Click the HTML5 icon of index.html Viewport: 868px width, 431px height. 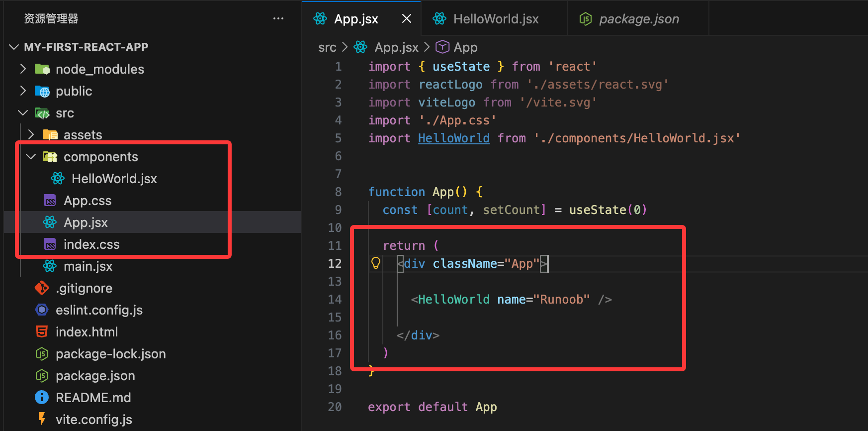point(42,331)
